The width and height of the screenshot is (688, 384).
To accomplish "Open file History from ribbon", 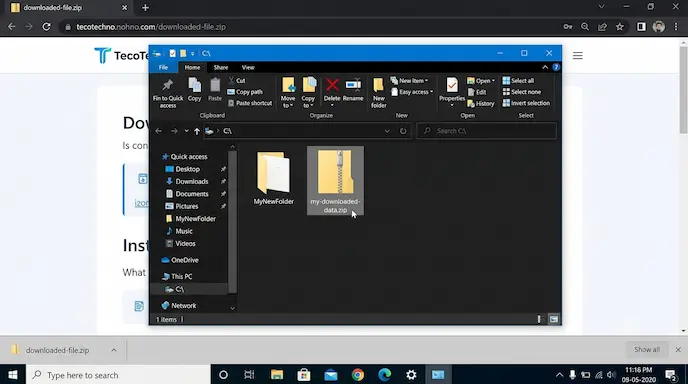I will (481, 104).
